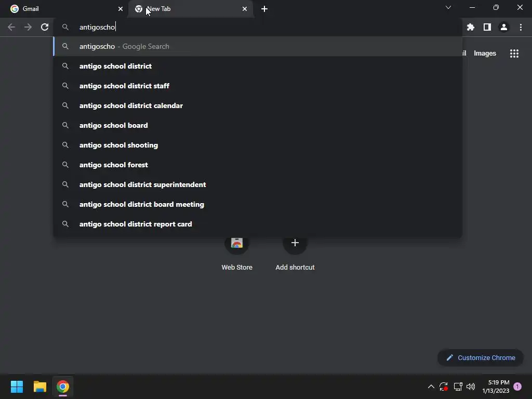Viewport: 532px width, 399px height.
Task: Open the Web Store shortcut
Action: tap(237, 253)
